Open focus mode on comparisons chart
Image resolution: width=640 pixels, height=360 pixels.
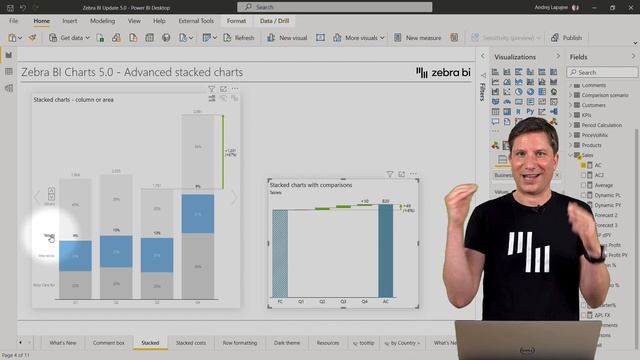click(x=402, y=174)
